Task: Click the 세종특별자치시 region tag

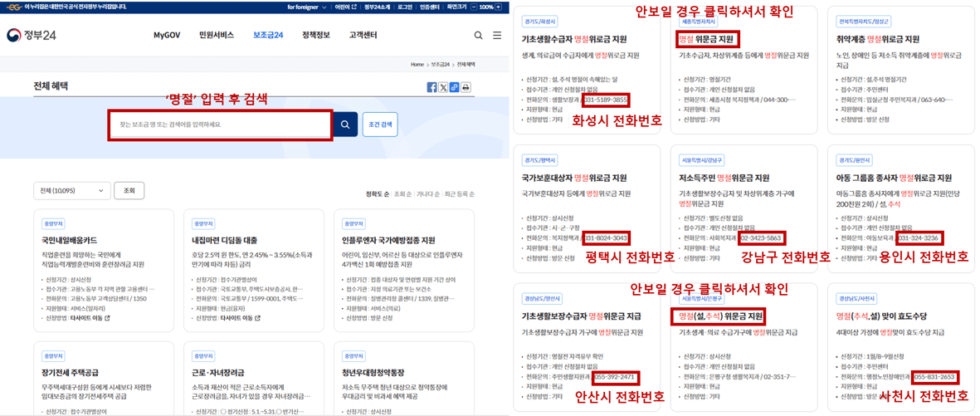Action: [698, 21]
